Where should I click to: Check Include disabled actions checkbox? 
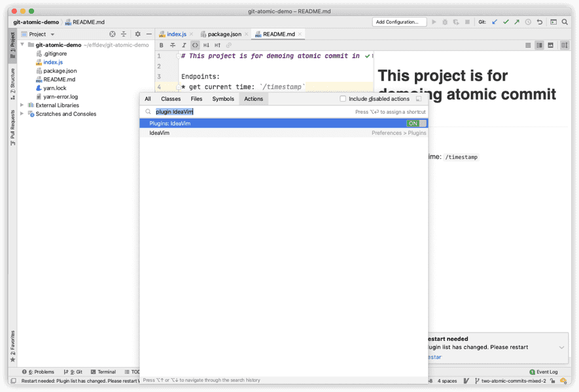click(x=343, y=99)
